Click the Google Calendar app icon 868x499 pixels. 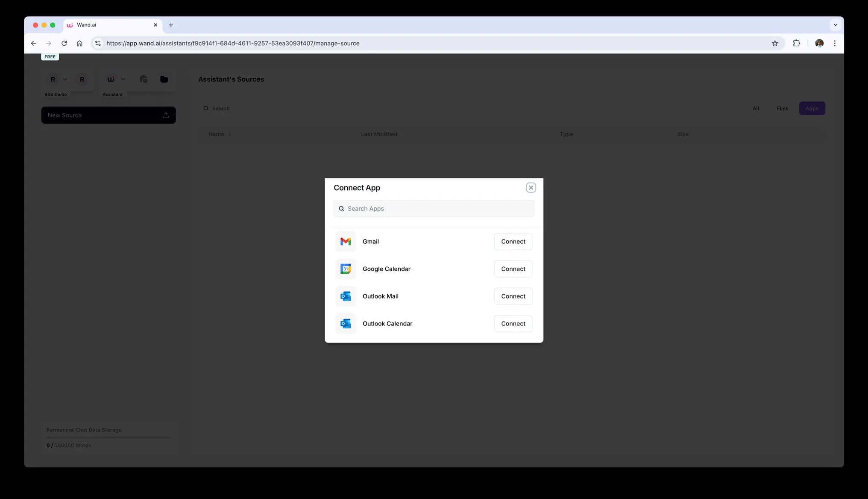pos(345,269)
